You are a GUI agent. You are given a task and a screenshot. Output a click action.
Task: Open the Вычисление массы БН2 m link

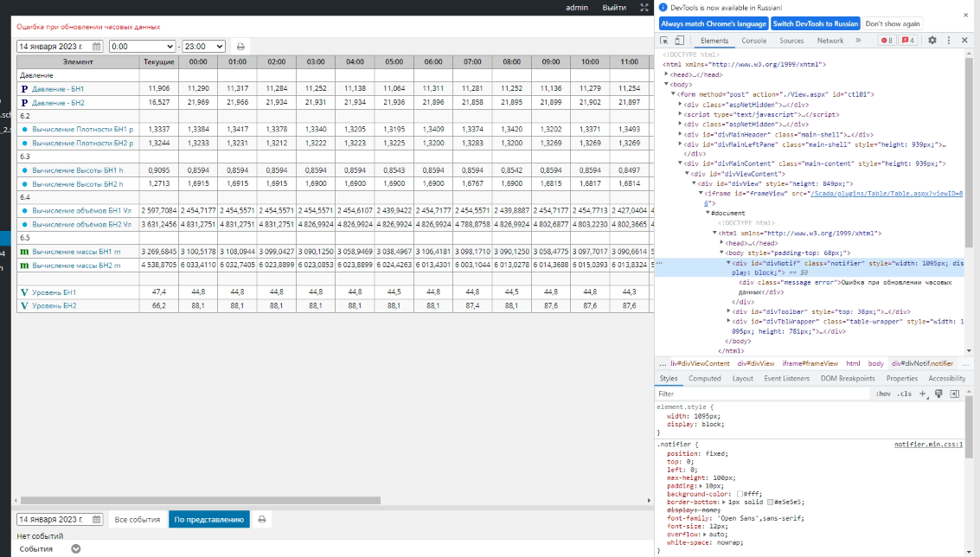tap(76, 265)
